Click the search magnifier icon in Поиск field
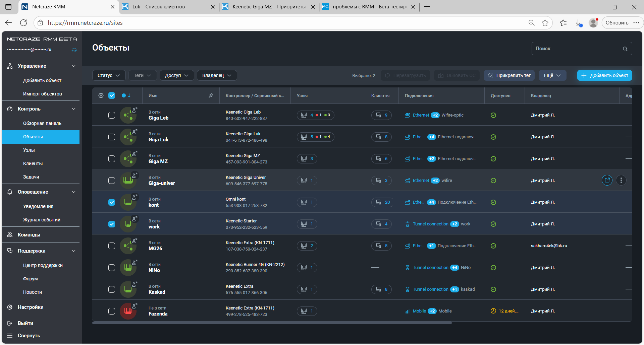644x345 pixels. pos(625,49)
